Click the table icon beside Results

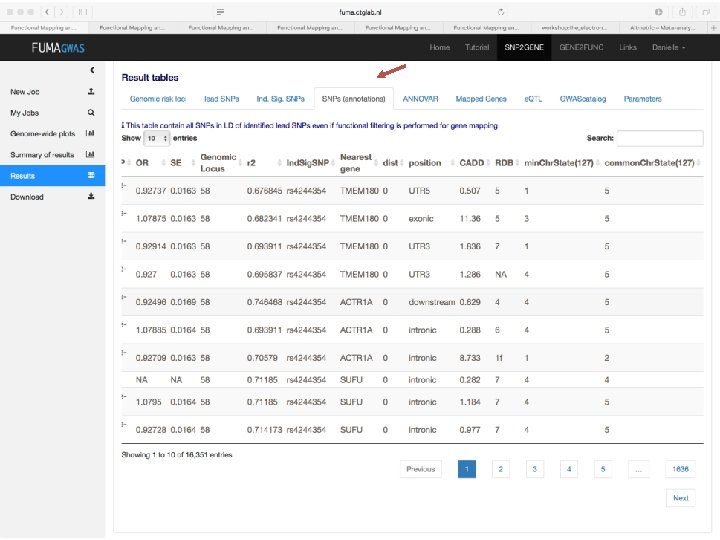tap(91, 175)
